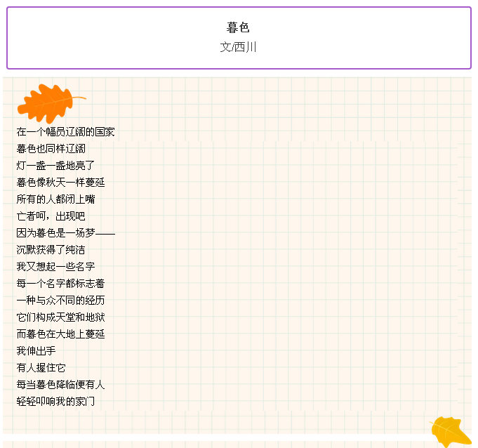Viewport: 478px width, 448px height.
Task: Click the line 沉默获得了纯洁
Action: coord(51,250)
